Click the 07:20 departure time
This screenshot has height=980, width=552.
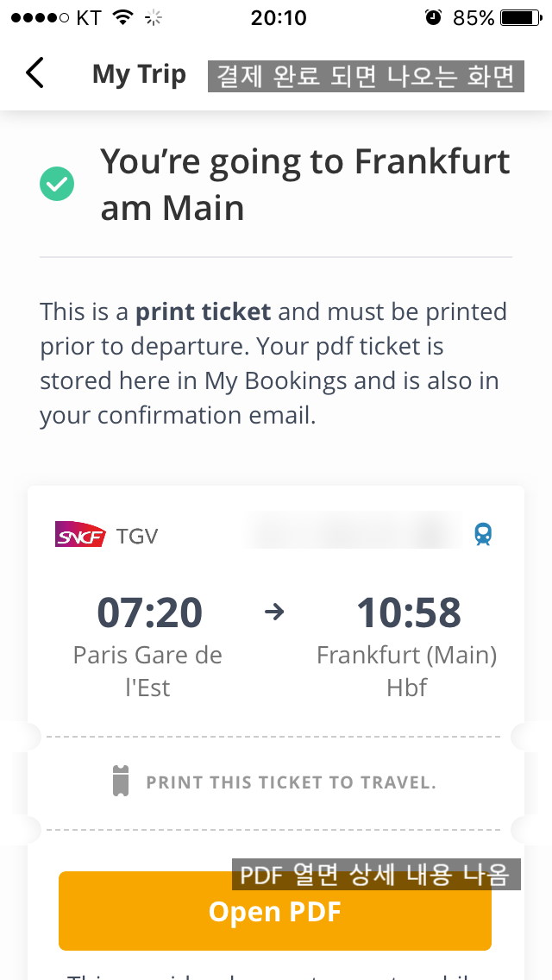point(149,612)
